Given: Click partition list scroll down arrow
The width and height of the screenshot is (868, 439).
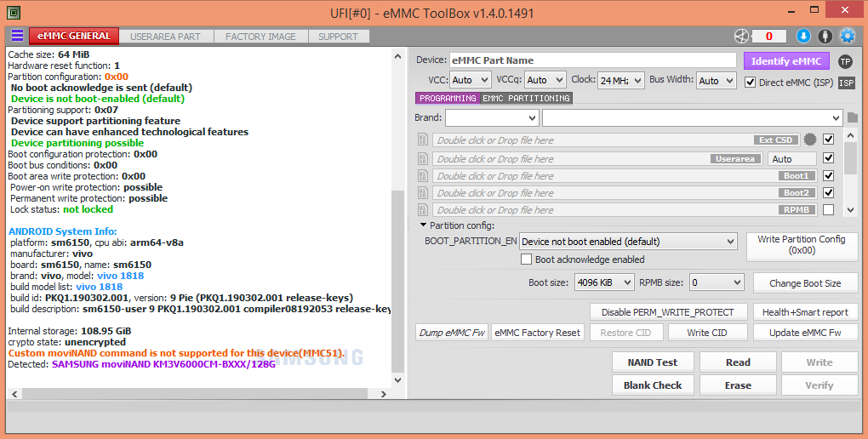Looking at the screenshot, I should [851, 210].
